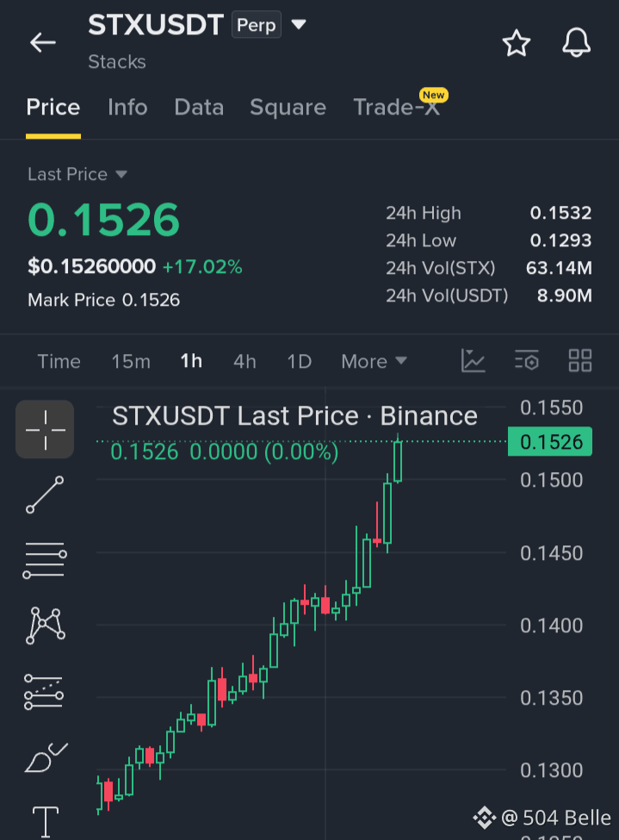The image size is (619, 840).
Task: Open chart indicators icon
Action: click(x=473, y=360)
